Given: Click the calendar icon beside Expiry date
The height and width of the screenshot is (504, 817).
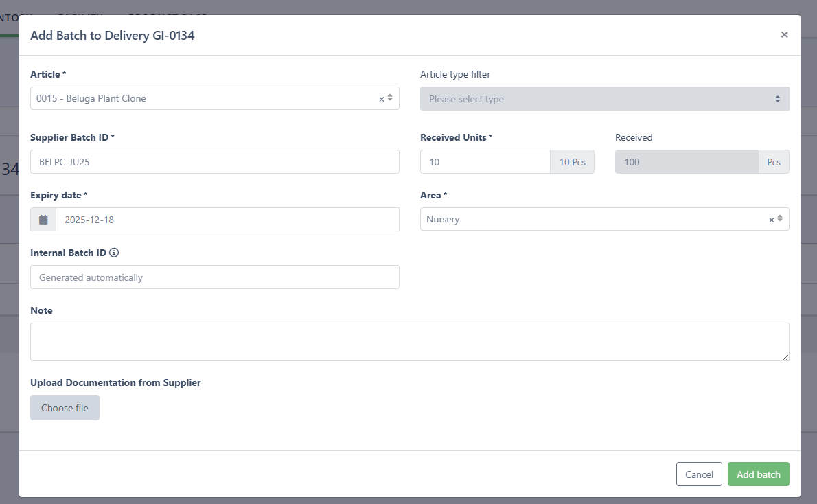Looking at the screenshot, I should click(x=43, y=220).
